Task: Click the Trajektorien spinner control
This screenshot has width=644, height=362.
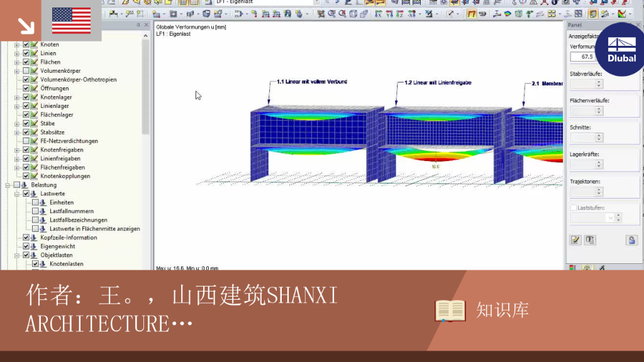Action: (x=599, y=191)
